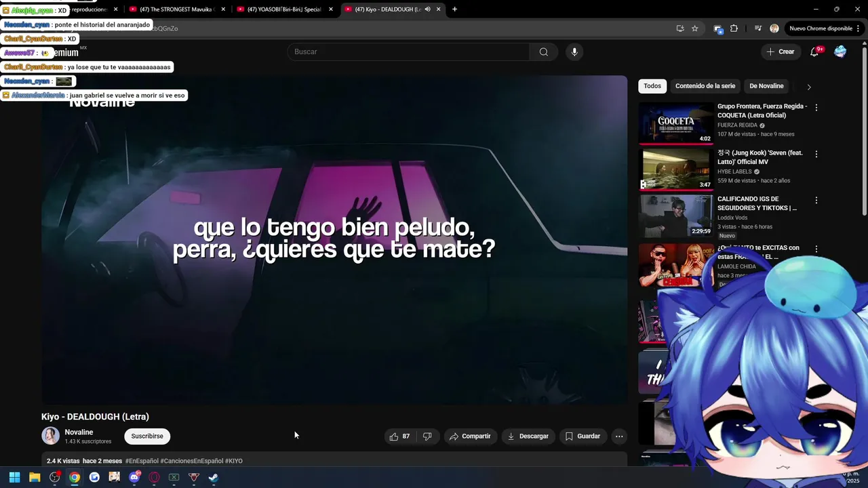
Task: Open options for CALIFICANDO IGS video
Action: 816,201
